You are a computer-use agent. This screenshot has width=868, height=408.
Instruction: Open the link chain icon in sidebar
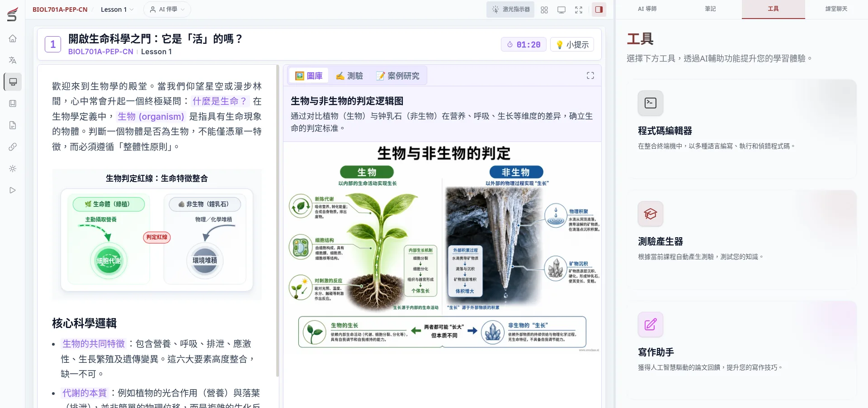(13, 147)
